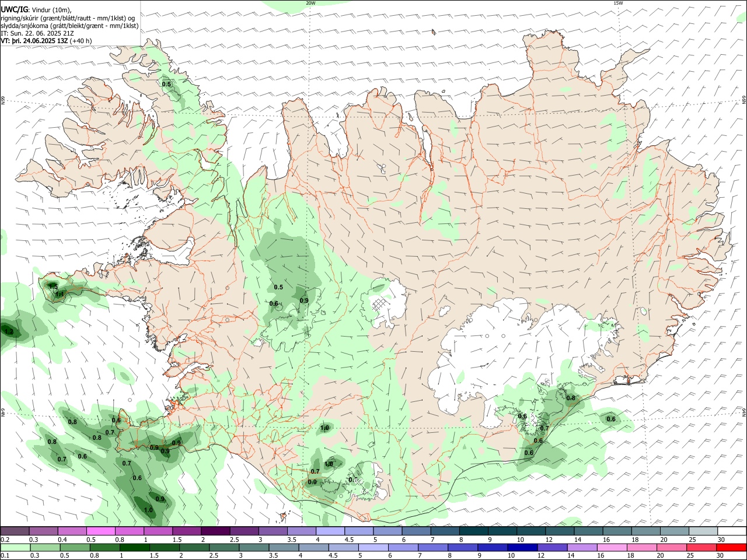Select the navy blue 10 swatch, bottom legend row

coord(522,547)
